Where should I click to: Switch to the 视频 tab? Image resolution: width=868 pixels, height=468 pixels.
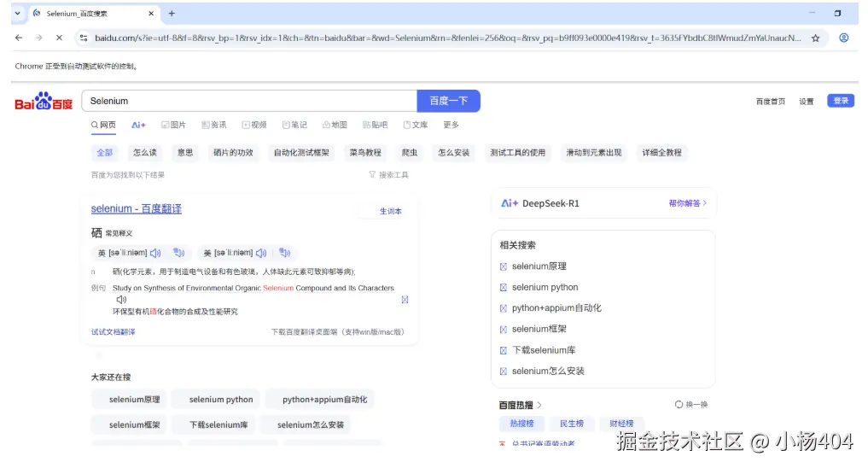tap(254, 126)
